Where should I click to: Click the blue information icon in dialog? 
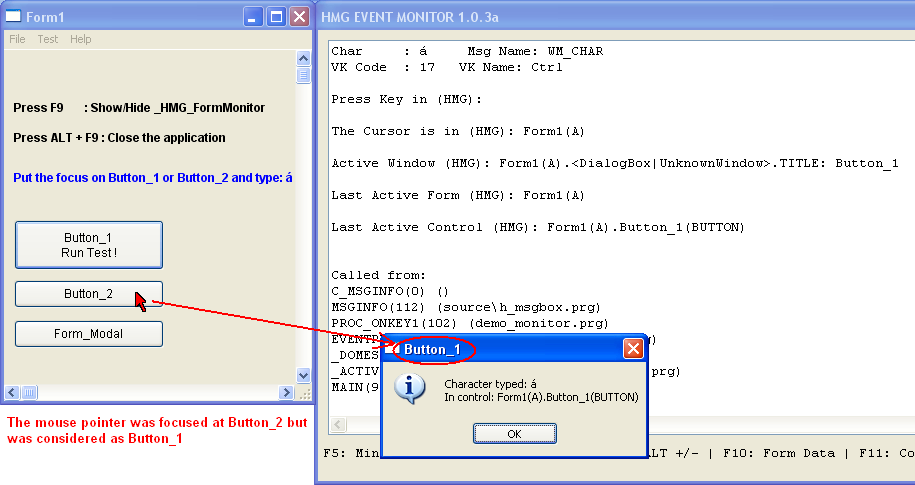(410, 389)
